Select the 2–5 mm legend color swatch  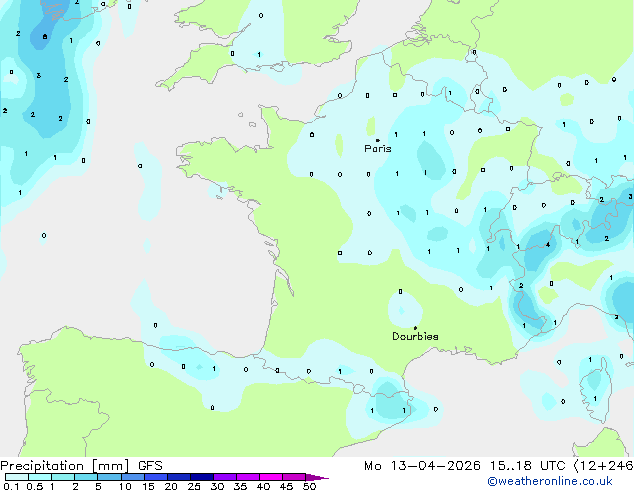click(86, 477)
